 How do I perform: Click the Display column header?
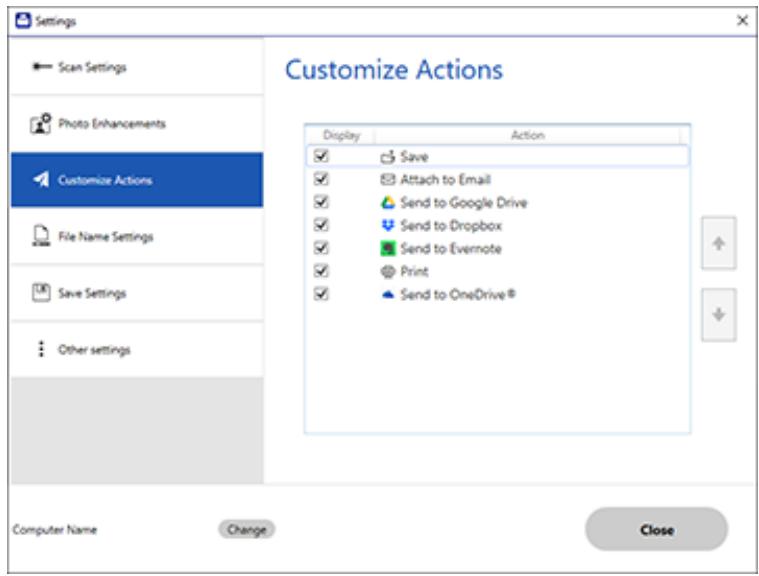tap(341, 135)
